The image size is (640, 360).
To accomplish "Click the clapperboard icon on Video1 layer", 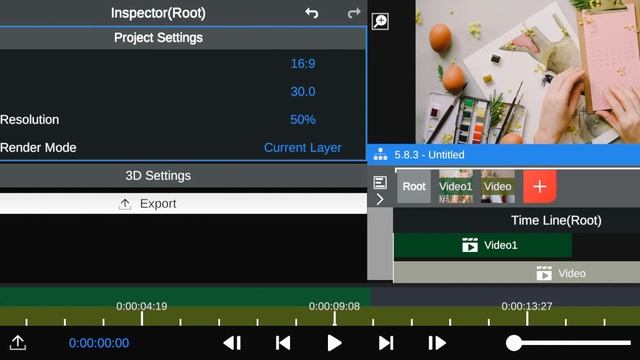I will point(470,245).
